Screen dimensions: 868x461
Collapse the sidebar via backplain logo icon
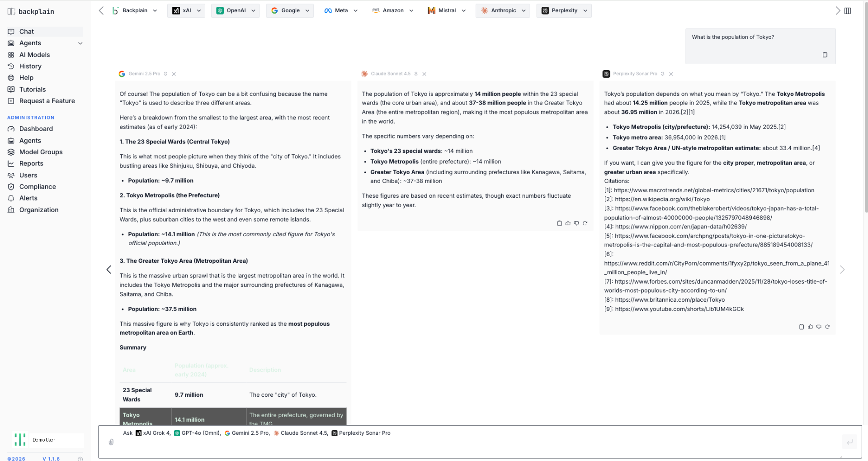11,11
